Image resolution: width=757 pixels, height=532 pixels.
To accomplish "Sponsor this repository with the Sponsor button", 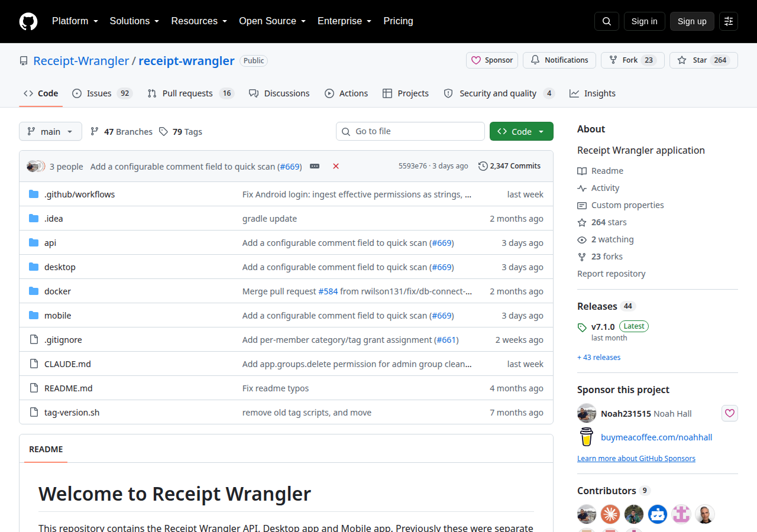I will [x=492, y=60].
